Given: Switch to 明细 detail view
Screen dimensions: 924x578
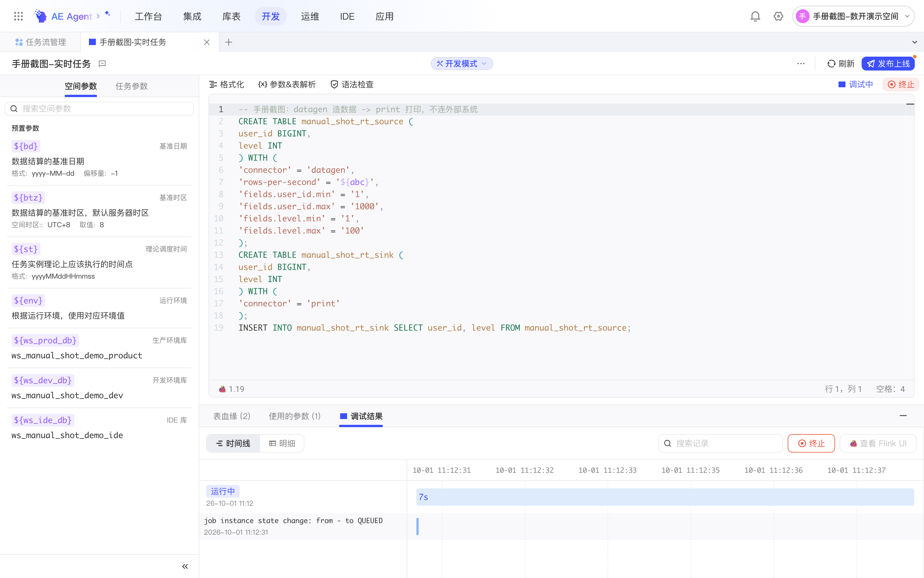Looking at the screenshot, I should (282, 443).
